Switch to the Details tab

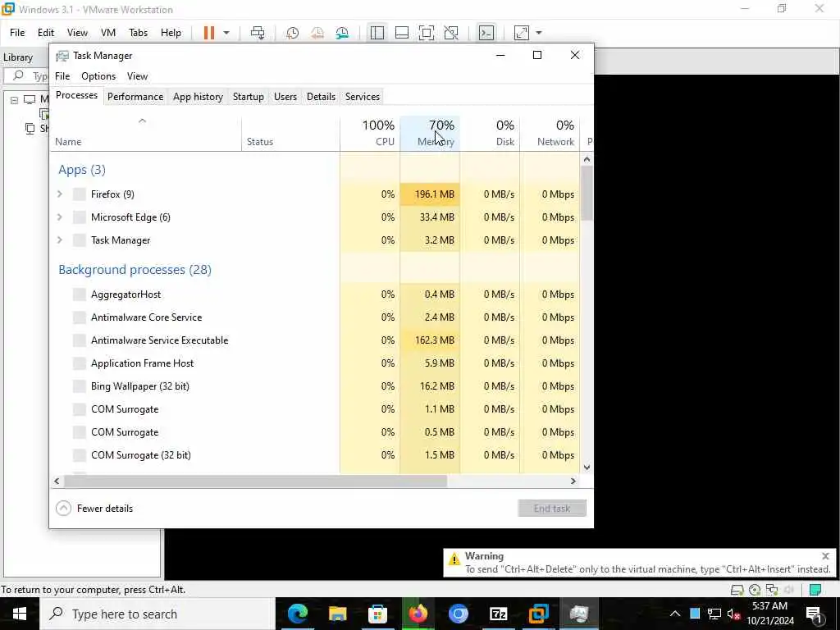[321, 97]
